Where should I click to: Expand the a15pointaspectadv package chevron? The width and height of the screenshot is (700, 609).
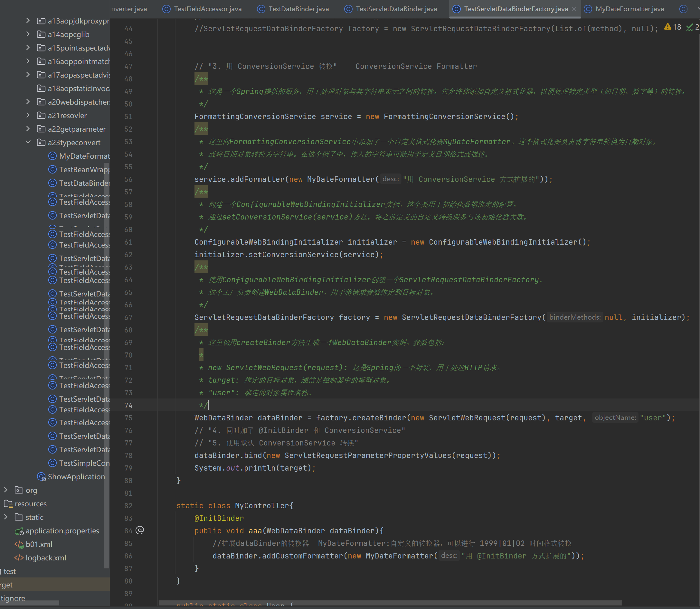point(28,48)
